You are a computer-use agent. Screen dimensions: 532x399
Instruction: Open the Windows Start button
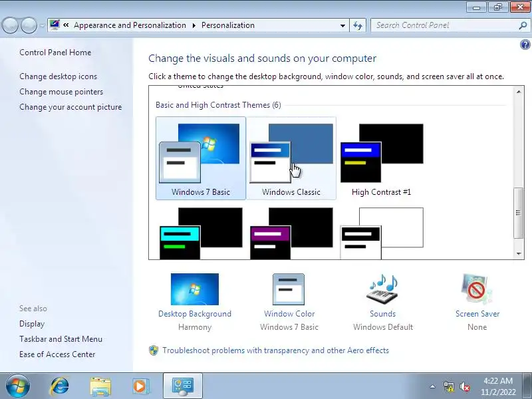tap(18, 386)
